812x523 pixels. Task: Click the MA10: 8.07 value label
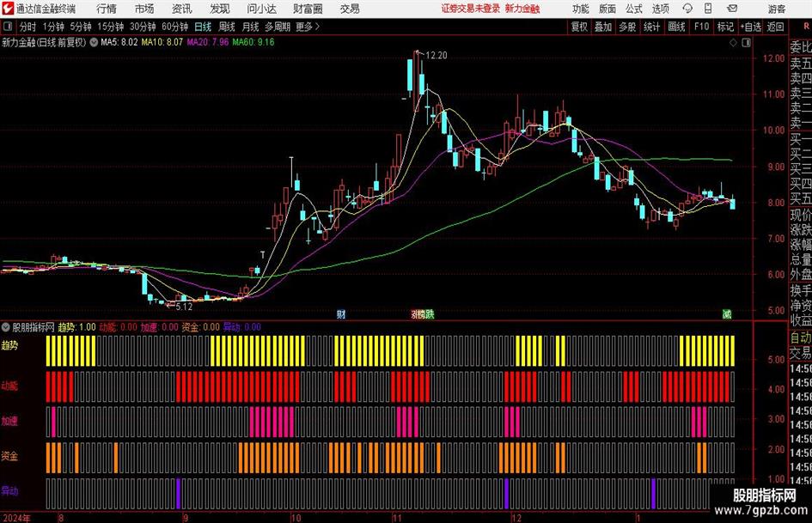[x=162, y=42]
